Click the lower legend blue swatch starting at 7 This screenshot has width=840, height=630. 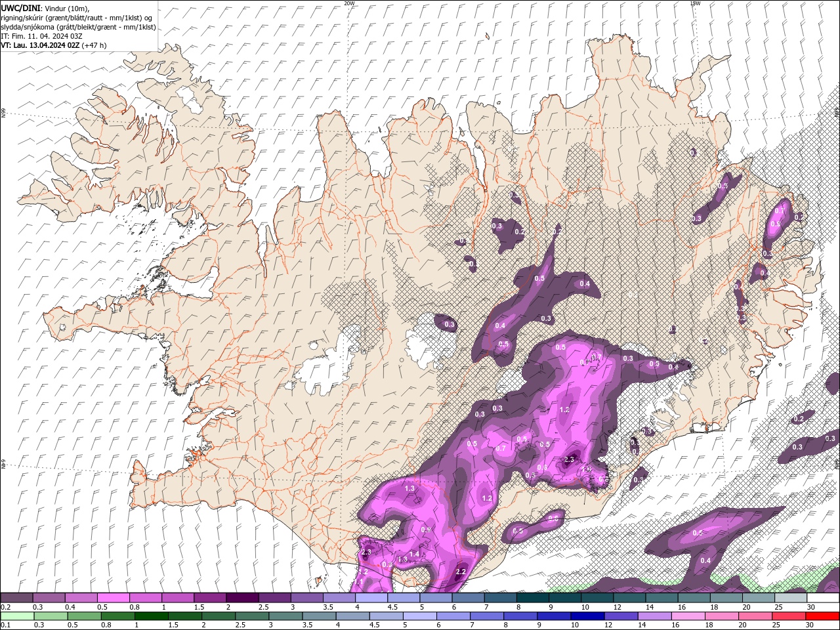point(486,616)
